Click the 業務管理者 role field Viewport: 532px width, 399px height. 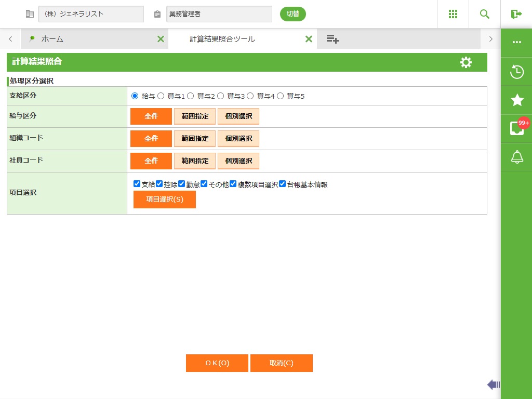tap(219, 14)
